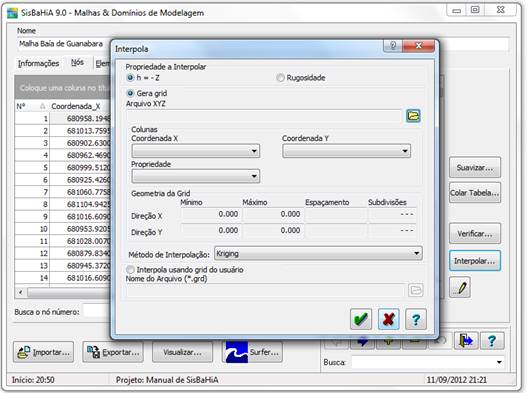Click the Direção Y Máximo value field
Image resolution: width=527 pixels, height=393 pixels.
[x=273, y=231]
